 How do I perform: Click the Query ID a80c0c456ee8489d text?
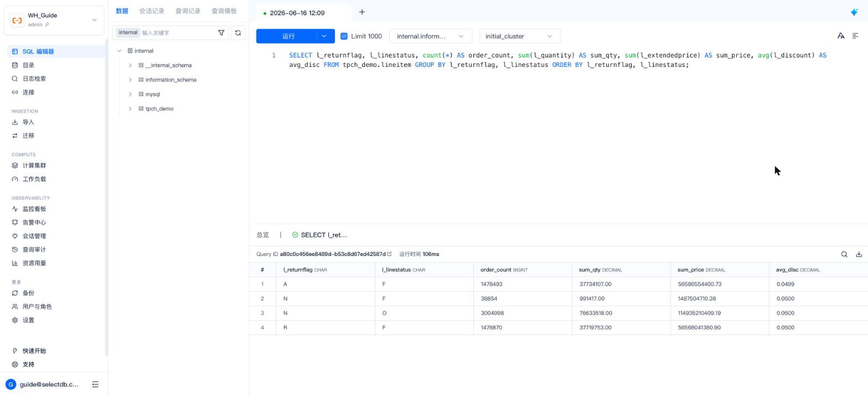[x=333, y=254]
